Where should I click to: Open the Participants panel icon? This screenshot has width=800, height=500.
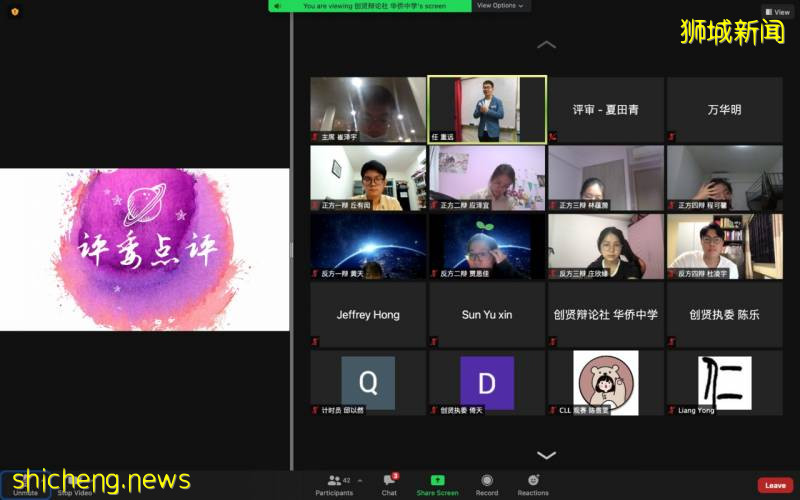coord(334,480)
